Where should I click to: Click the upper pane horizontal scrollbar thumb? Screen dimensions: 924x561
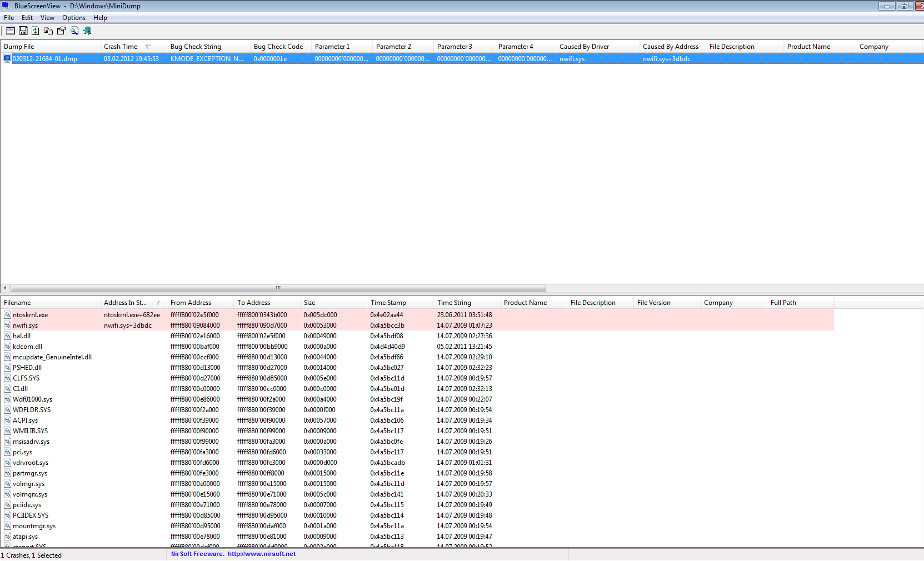click(278, 288)
